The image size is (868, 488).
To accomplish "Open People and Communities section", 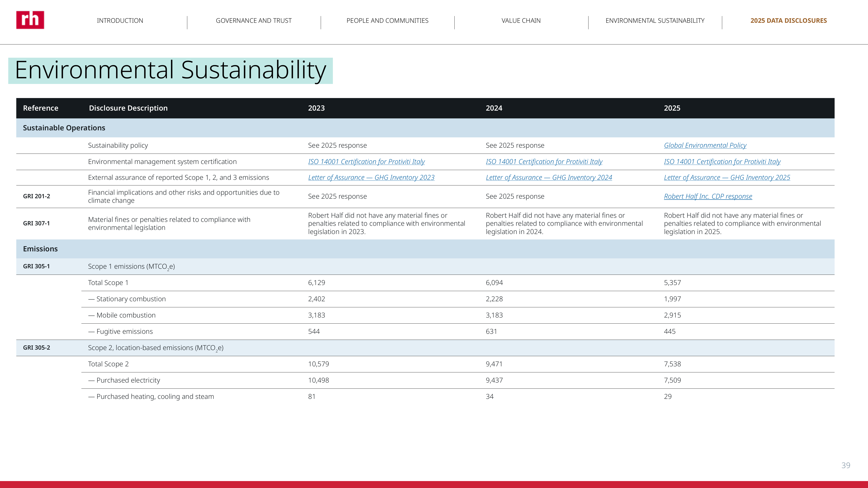I will coord(388,21).
